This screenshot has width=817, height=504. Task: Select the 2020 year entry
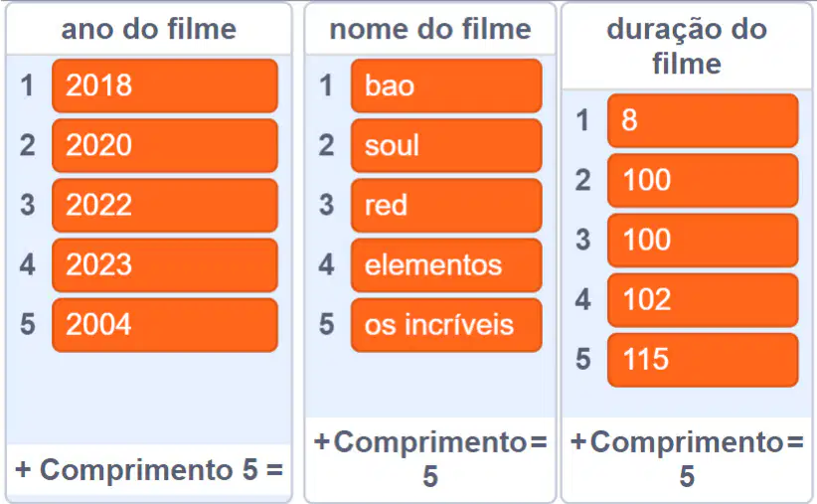click(165, 145)
